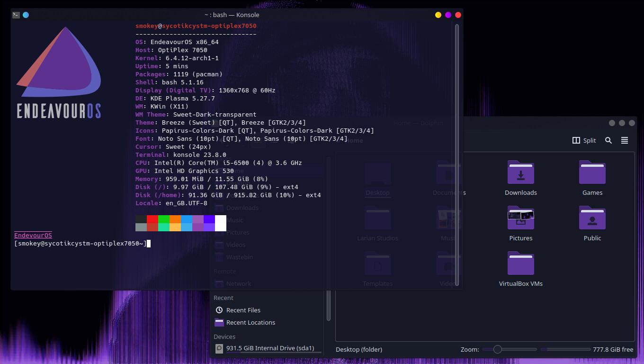Click the Konsole vertical scrollbar
The image size is (644, 364).
[x=457, y=155]
